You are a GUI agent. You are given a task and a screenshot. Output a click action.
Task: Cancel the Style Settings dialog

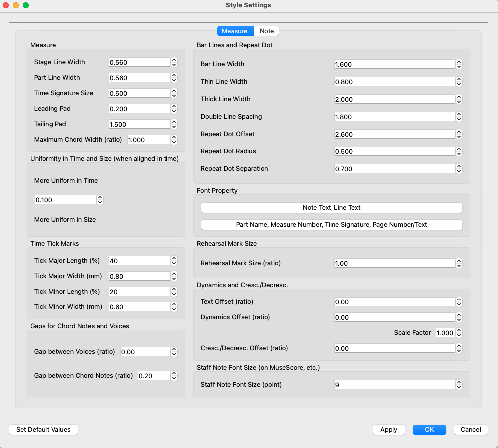pyautogui.click(x=471, y=429)
